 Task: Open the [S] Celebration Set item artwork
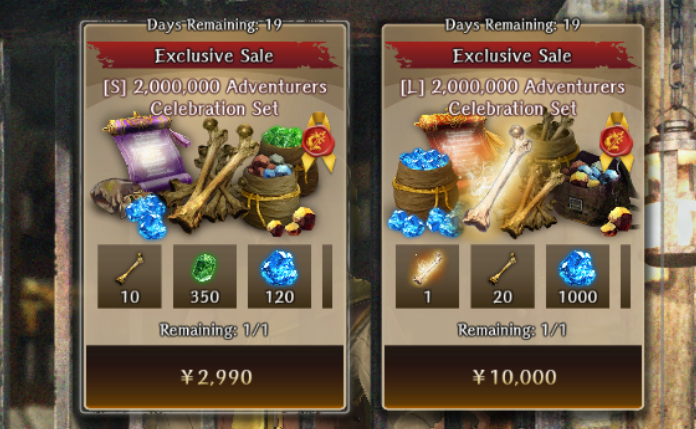tap(212, 175)
